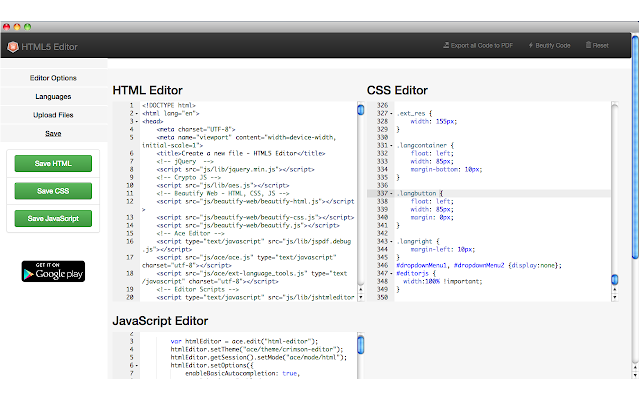Viewport: 640px width, 400px height.
Task: Select the Save section in the sidebar
Action: [x=53, y=133]
